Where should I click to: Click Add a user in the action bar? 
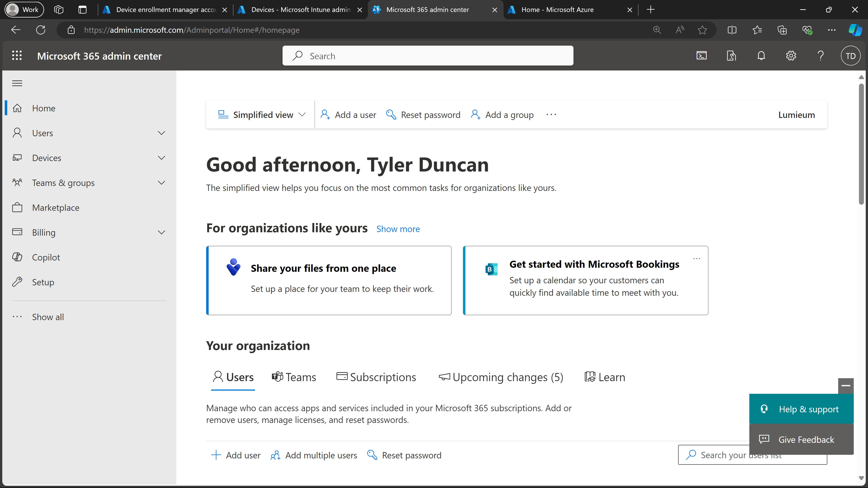[348, 115]
